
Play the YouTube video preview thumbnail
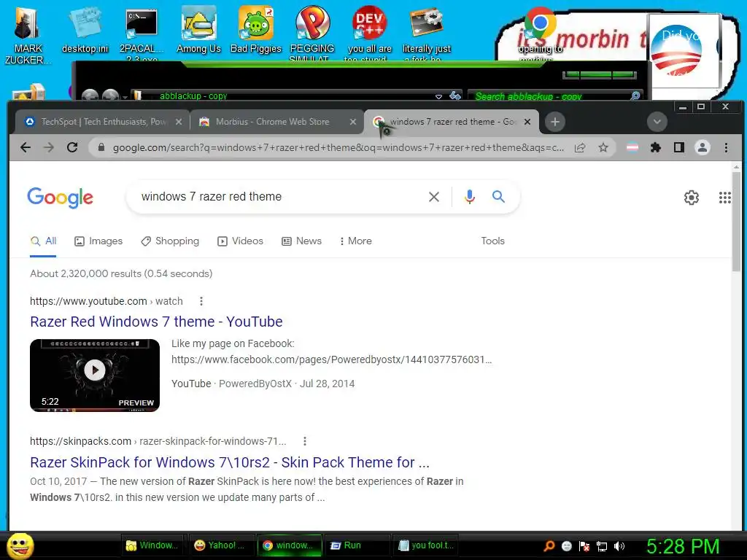[x=95, y=376]
